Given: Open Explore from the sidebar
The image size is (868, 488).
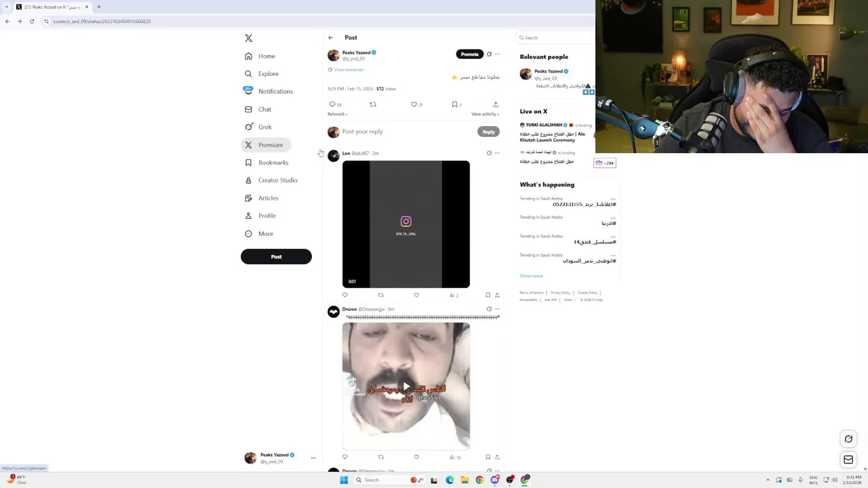Looking at the screenshot, I should click(x=261, y=74).
